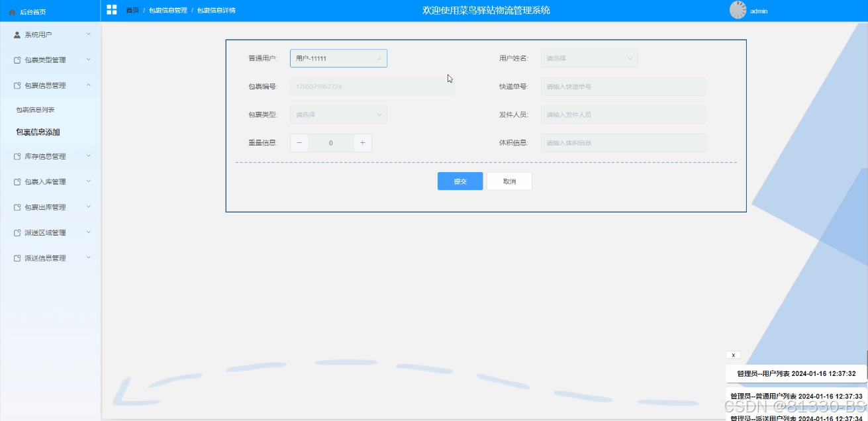The width and height of the screenshot is (868, 421).
Task: Click the 包裹信息详情 breadcrumb
Action: [217, 11]
